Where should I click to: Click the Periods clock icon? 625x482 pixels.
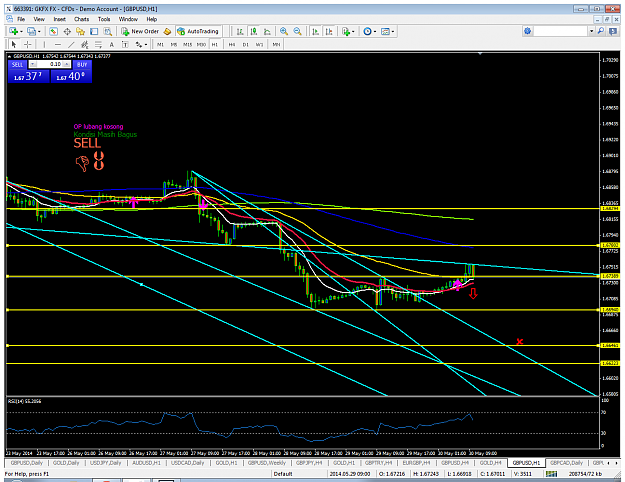(x=367, y=31)
